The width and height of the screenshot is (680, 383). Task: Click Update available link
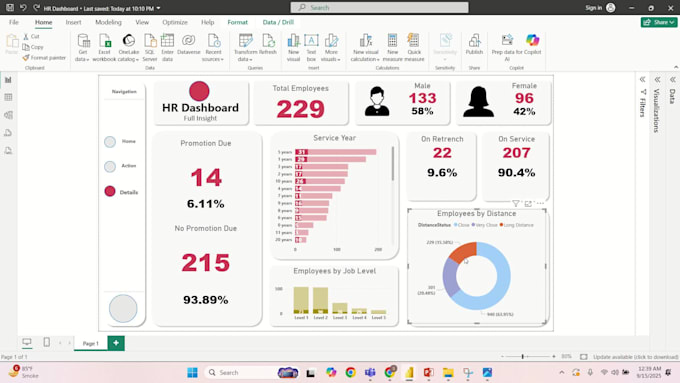coord(635,357)
